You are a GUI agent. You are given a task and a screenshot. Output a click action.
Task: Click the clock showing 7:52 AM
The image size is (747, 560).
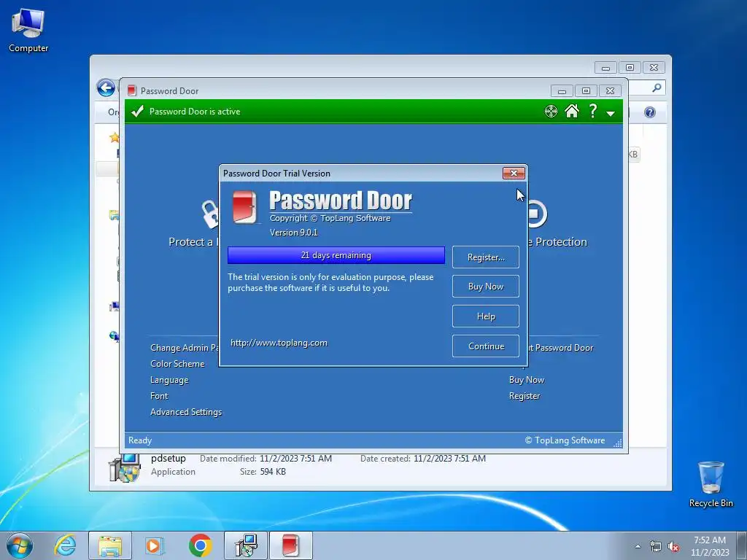click(709, 545)
